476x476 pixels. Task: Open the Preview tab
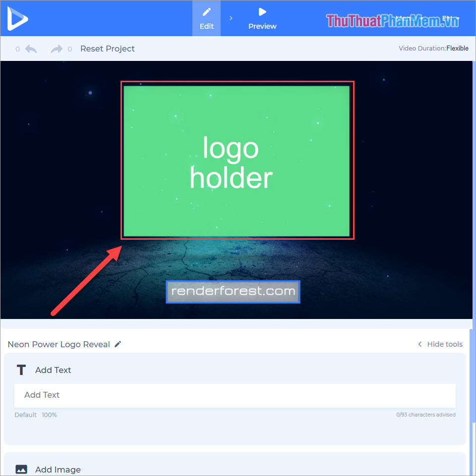point(262,18)
